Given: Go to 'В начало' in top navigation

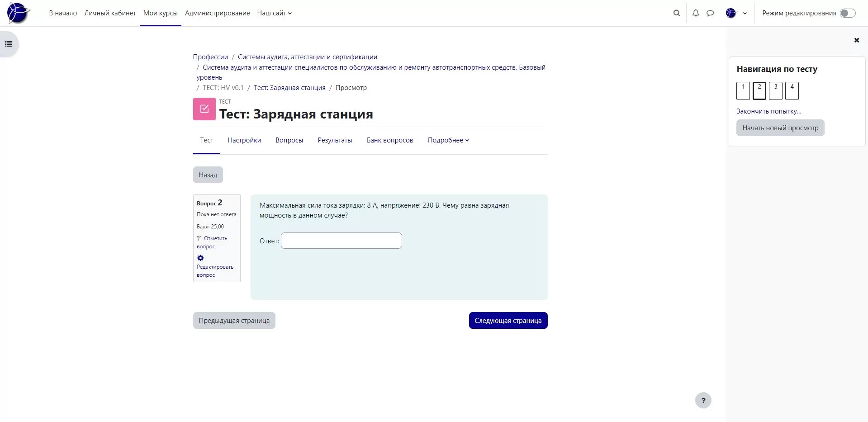Looking at the screenshot, I should pos(63,13).
